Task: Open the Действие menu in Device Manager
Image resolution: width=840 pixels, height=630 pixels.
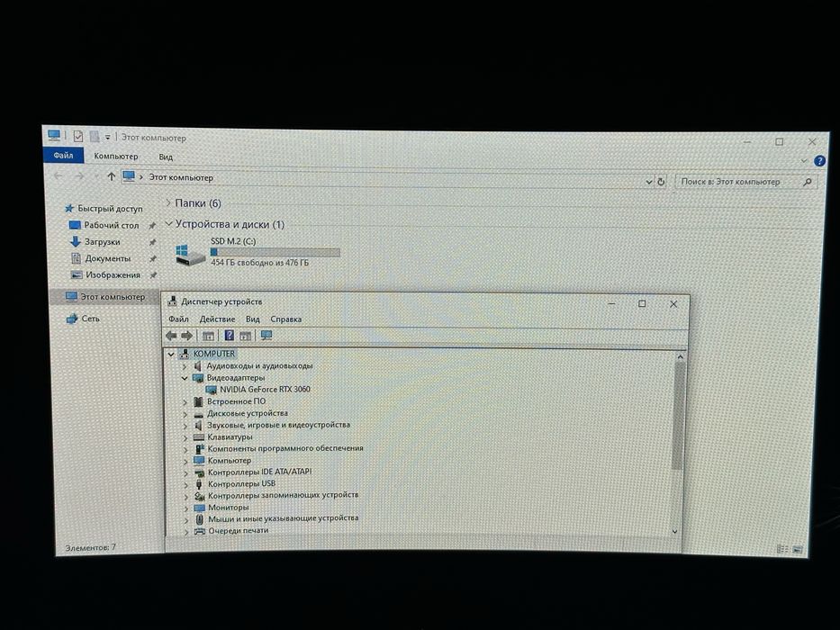Action: click(217, 319)
